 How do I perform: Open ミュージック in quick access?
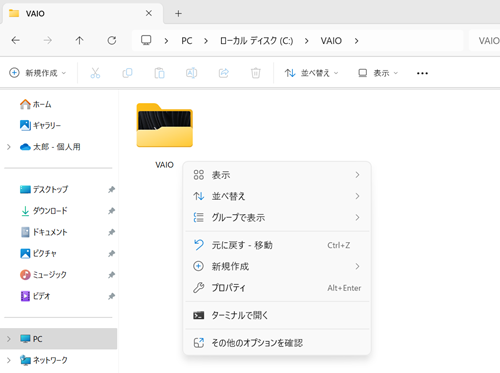point(43,275)
